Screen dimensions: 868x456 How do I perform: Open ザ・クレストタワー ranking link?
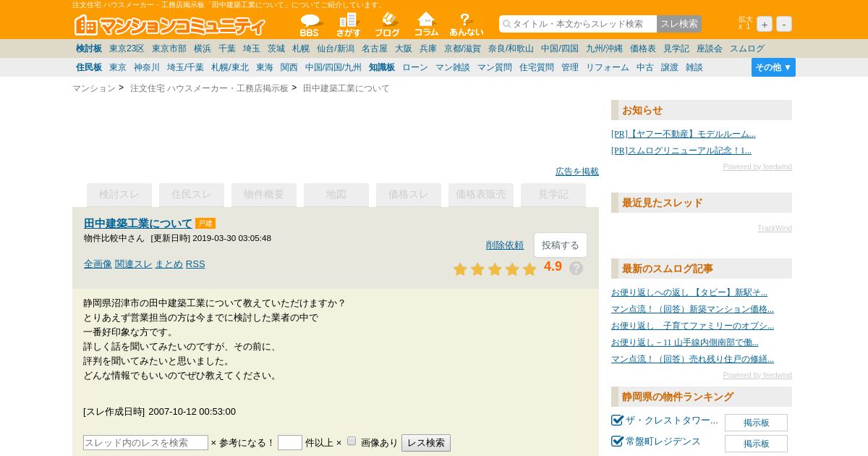click(672, 421)
